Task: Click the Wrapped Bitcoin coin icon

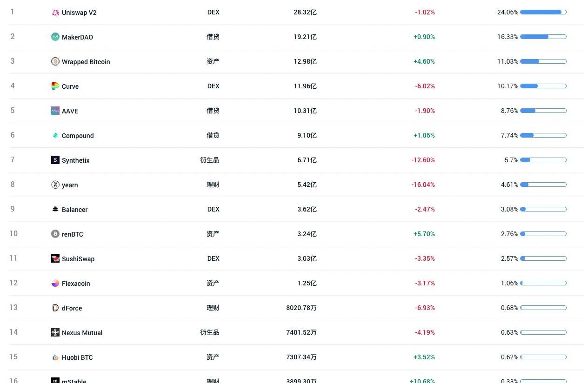Action: pos(55,61)
